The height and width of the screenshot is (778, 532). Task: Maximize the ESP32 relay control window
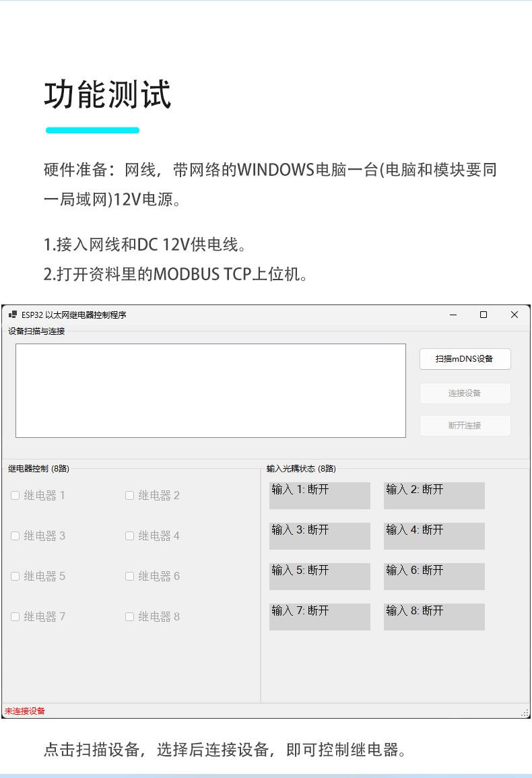click(483, 315)
